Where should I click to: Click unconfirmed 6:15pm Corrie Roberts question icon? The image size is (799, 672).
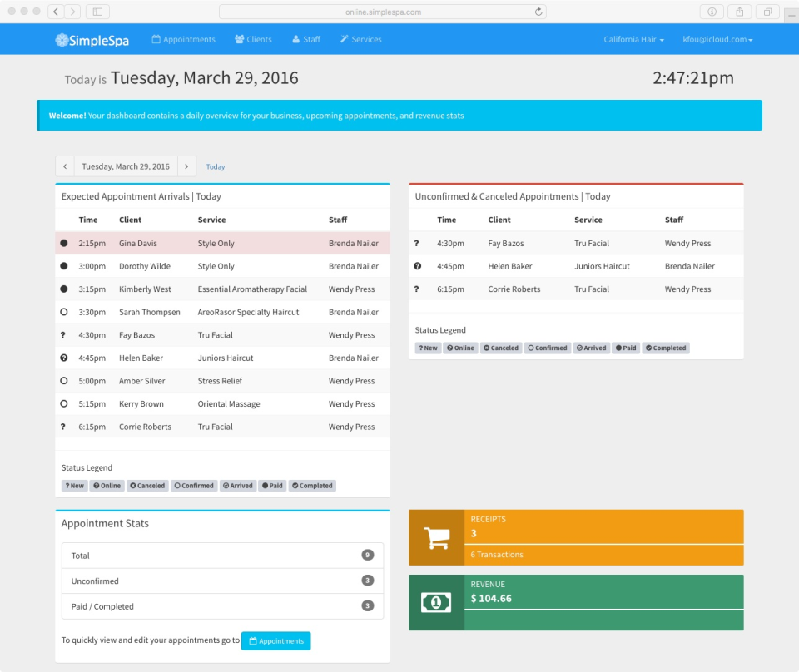[416, 289]
